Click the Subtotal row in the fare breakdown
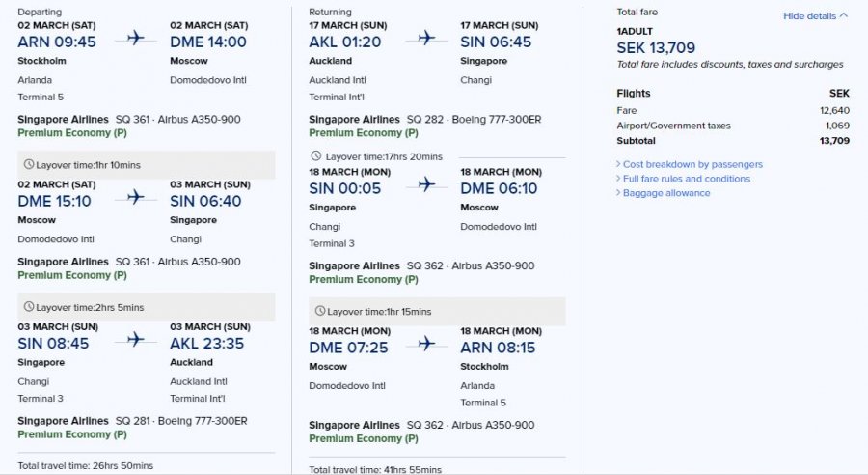Image resolution: width=868 pixels, height=475 pixels. [x=733, y=141]
